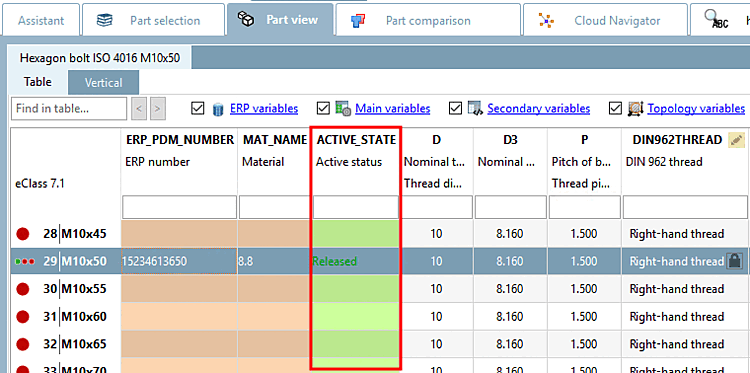Click the Main variables table icon

pos(343,109)
